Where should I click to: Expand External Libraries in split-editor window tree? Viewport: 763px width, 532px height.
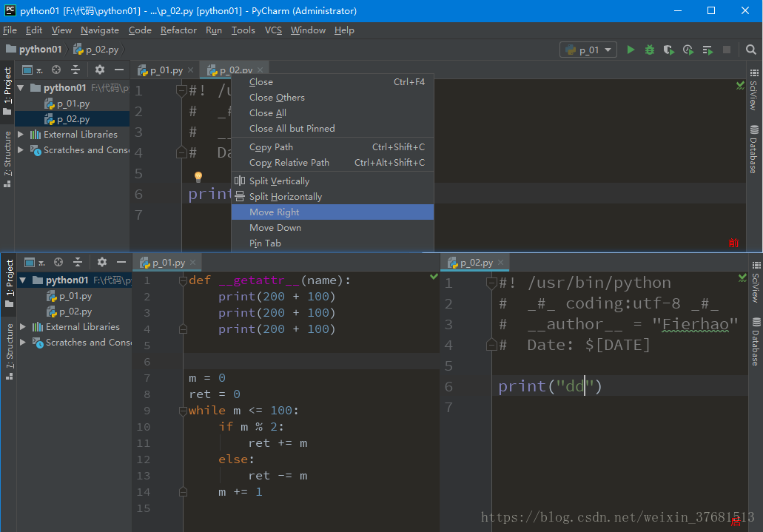coord(23,326)
